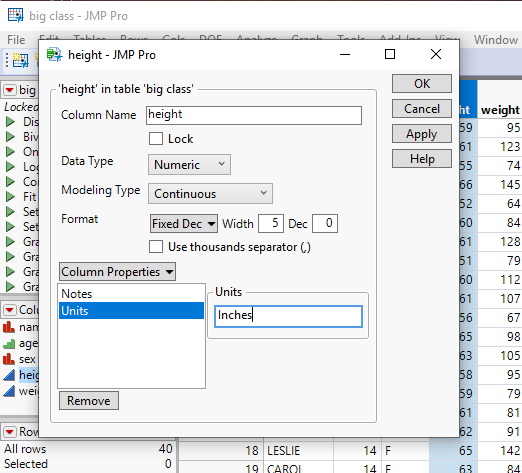Click OK to confirm column settings

tap(422, 83)
